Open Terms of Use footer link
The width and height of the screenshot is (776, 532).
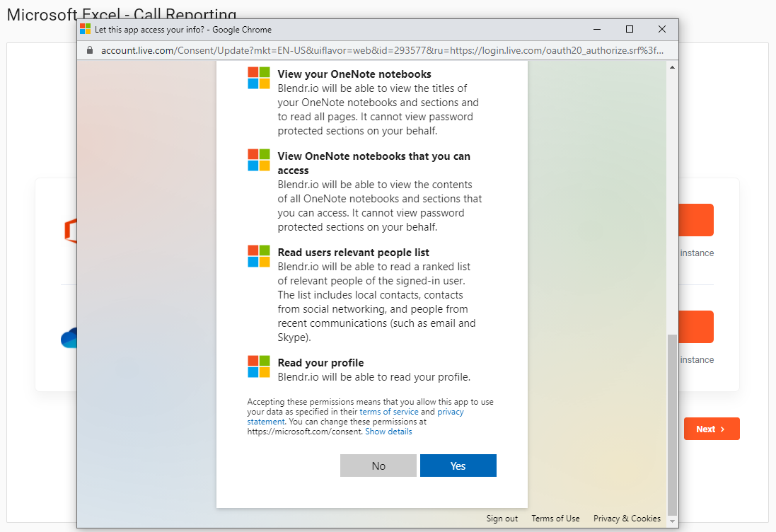coord(555,518)
